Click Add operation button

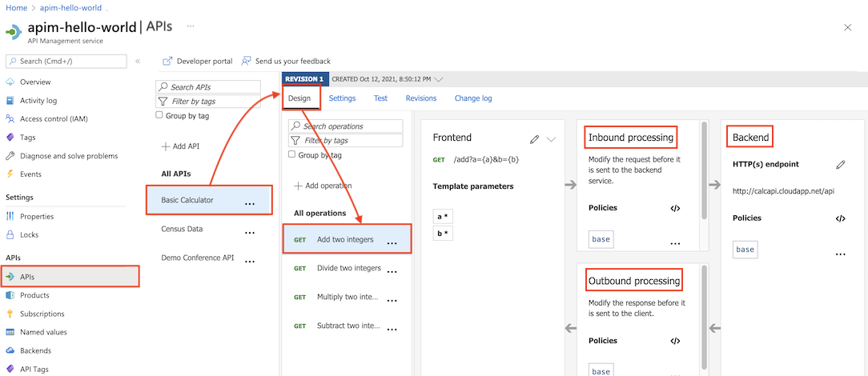[323, 186]
